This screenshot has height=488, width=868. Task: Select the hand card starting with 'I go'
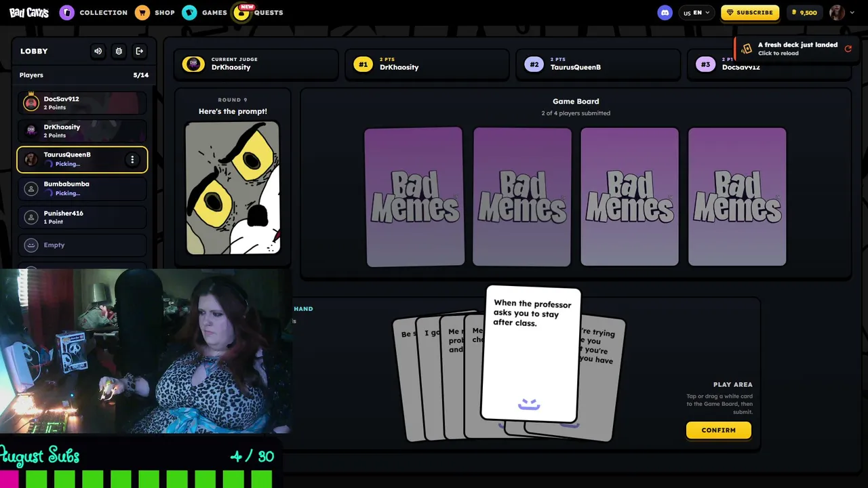click(x=429, y=380)
